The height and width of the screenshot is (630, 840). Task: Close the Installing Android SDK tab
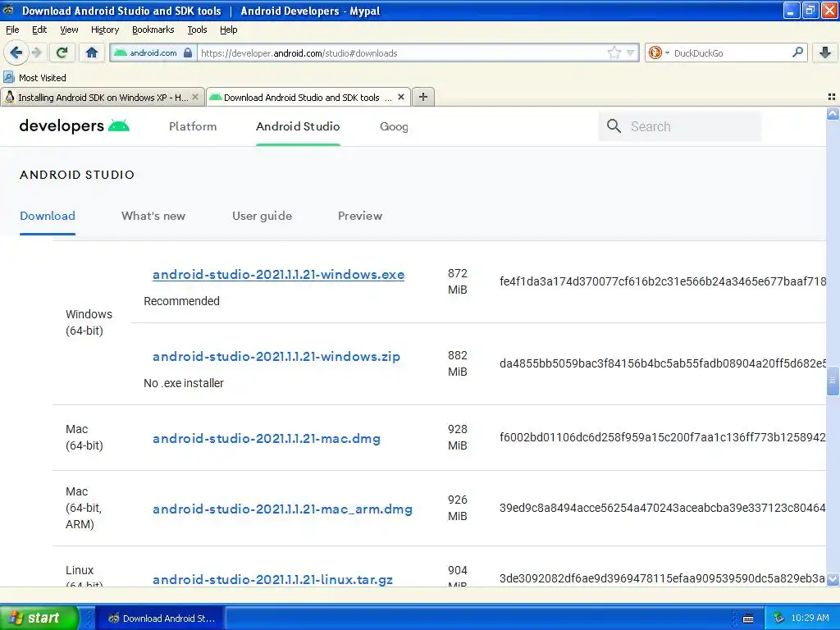[x=195, y=97]
